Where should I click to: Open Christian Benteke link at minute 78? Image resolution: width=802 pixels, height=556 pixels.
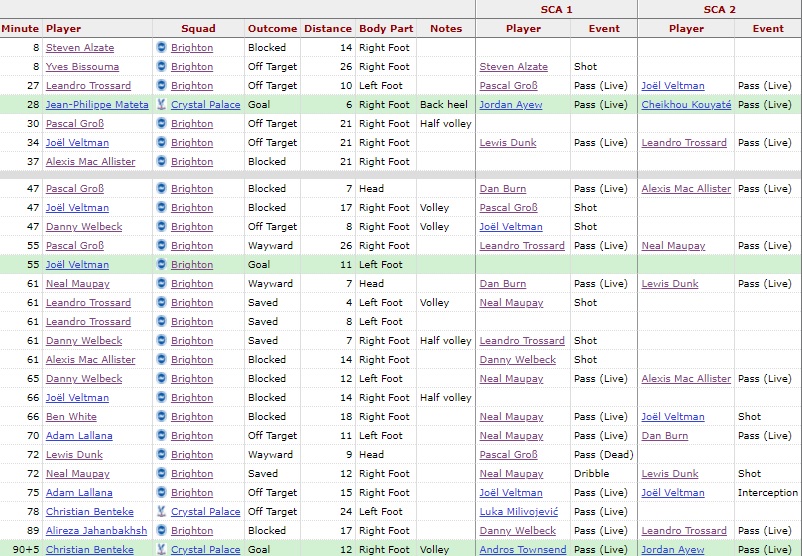pos(90,511)
